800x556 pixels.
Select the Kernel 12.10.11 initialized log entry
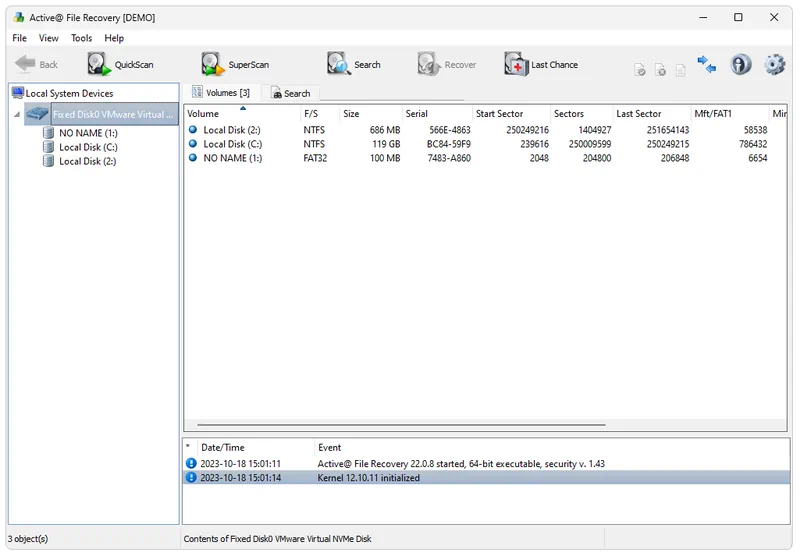486,478
